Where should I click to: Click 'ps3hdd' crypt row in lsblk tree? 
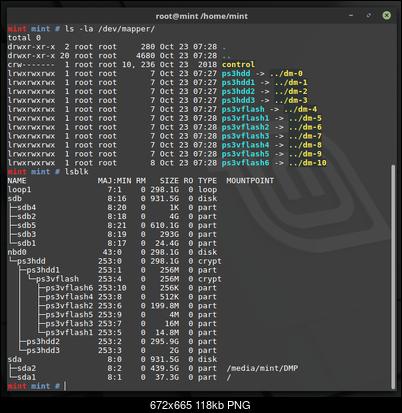click(31, 261)
